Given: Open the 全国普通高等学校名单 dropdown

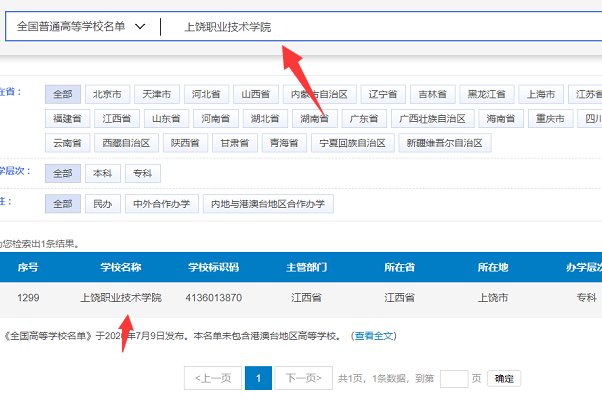Looking at the screenshot, I should [x=81, y=26].
